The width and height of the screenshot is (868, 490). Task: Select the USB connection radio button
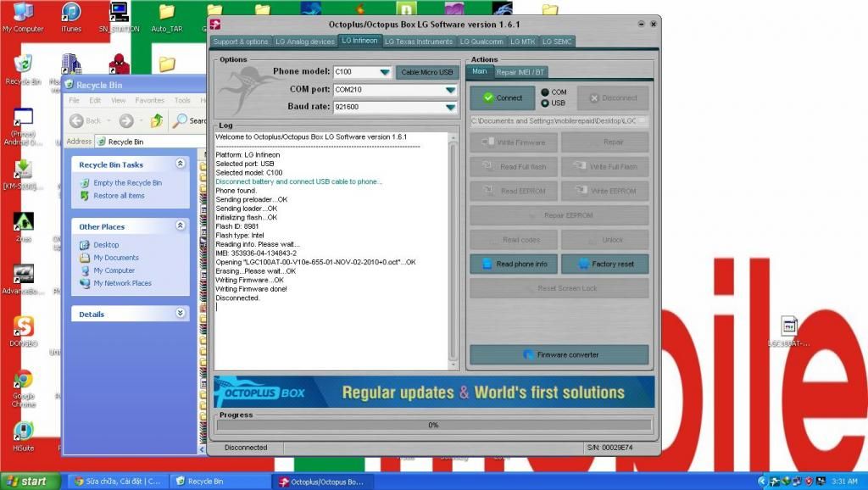(x=545, y=103)
